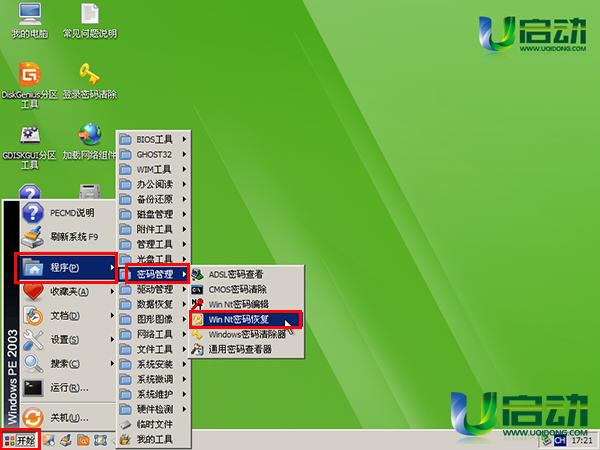Click the orange folder quick launch icon
Image resolution: width=600 pixels, height=450 pixels.
83,440
